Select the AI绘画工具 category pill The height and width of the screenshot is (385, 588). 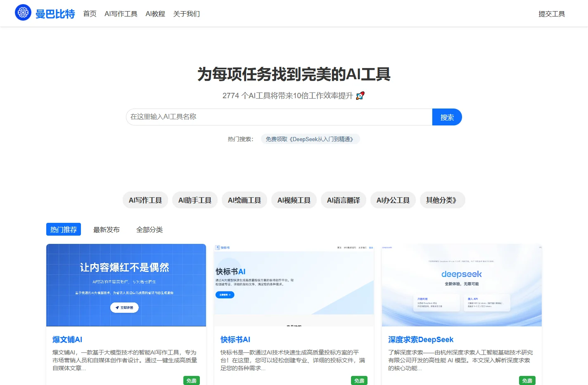(244, 200)
